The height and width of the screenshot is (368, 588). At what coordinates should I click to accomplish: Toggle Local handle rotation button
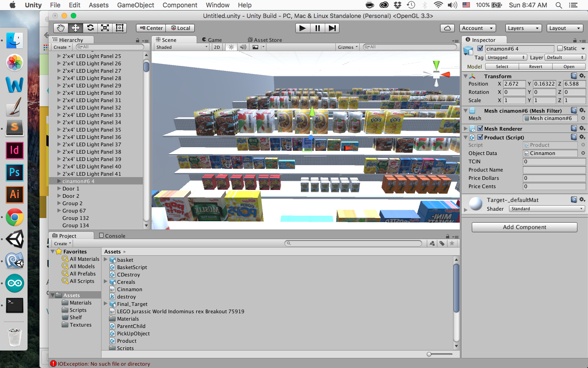[180, 28]
